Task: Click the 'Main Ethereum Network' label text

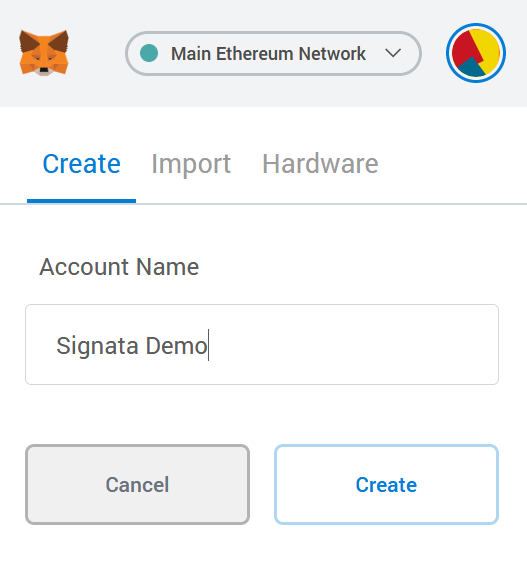Action: [268, 54]
